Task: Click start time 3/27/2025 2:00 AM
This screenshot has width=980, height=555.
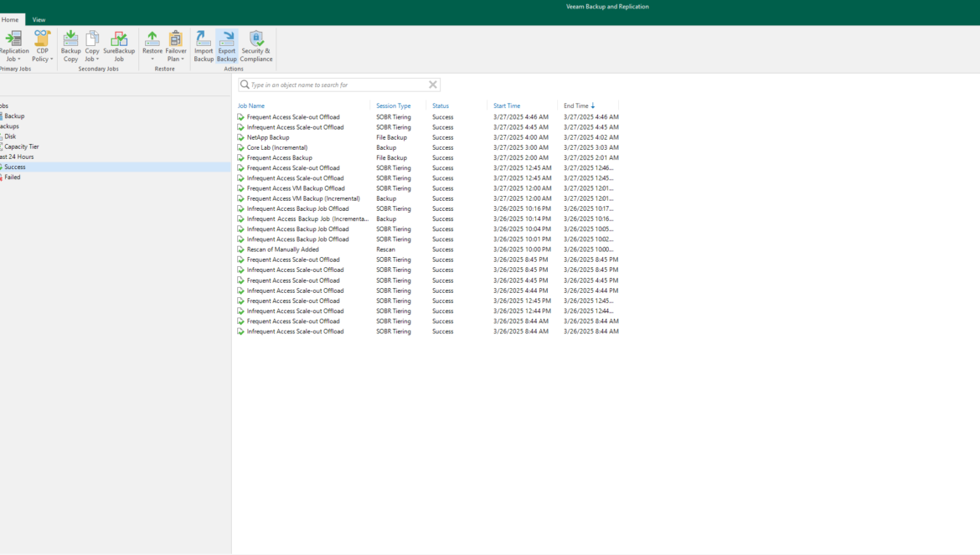Action: (x=521, y=157)
